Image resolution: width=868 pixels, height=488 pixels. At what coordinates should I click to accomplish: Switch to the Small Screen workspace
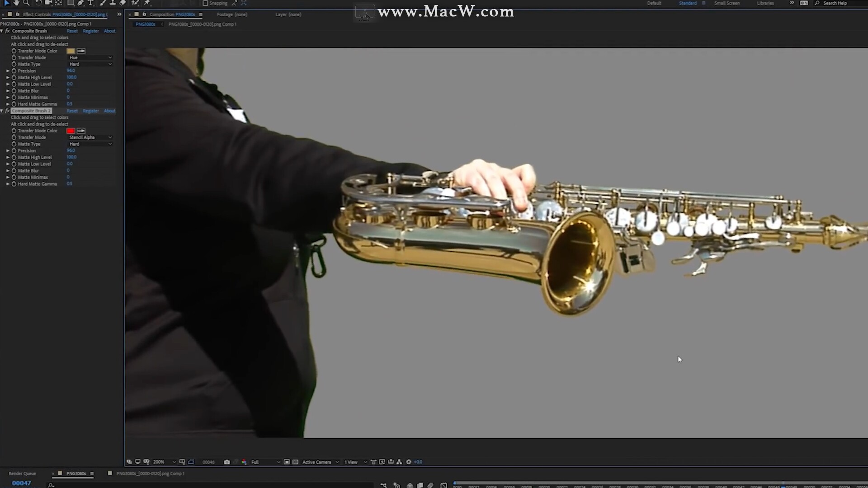(726, 3)
